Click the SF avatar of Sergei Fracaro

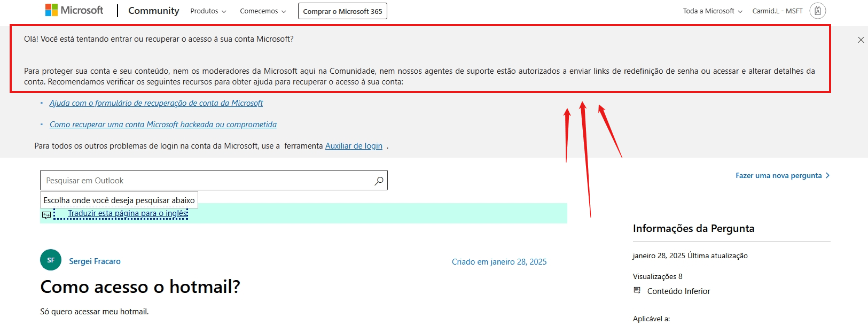point(51,260)
